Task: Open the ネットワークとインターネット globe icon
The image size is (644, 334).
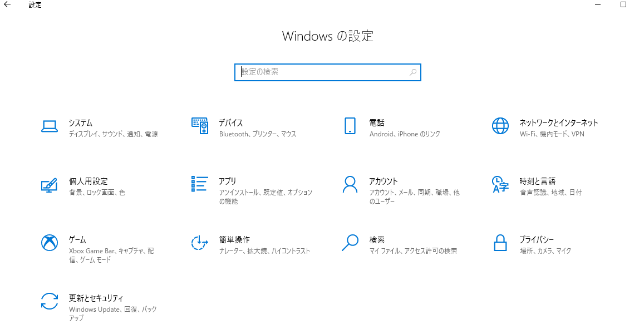Action: click(500, 126)
